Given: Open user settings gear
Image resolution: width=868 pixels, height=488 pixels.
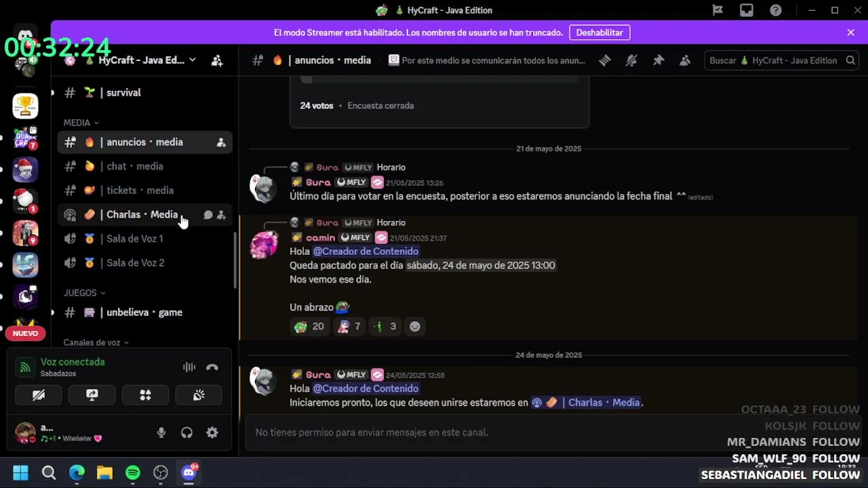Looking at the screenshot, I should [x=212, y=432].
